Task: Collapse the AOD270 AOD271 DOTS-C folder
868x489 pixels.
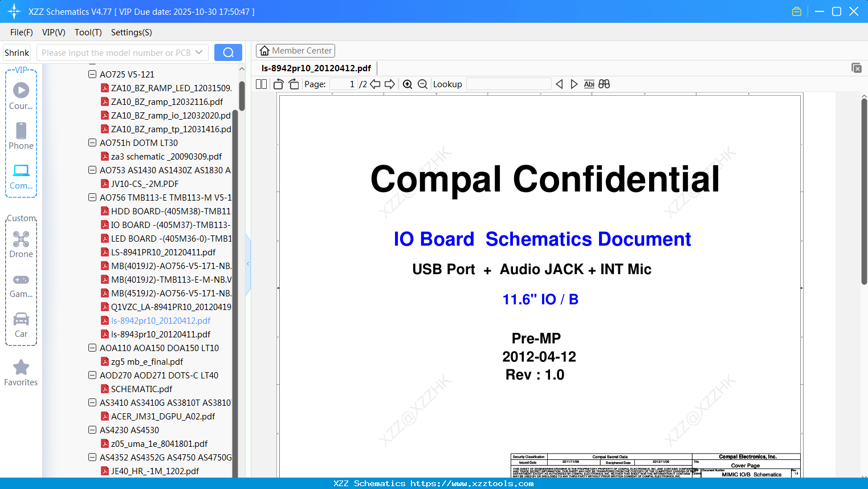Action: tap(92, 375)
